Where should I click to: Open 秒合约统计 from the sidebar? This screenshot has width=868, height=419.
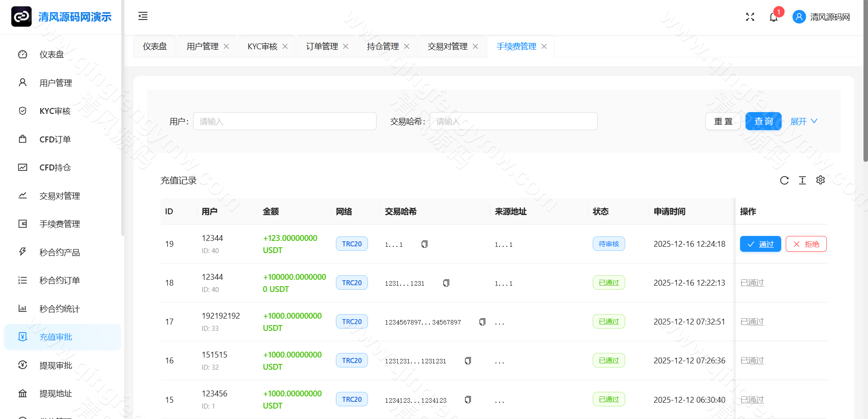coord(59,309)
